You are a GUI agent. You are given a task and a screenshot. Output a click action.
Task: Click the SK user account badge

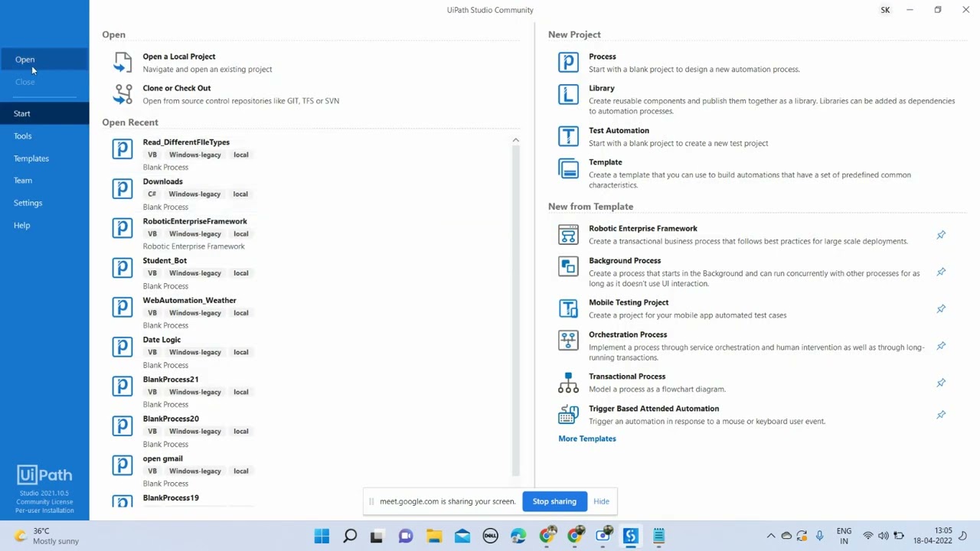tap(885, 10)
